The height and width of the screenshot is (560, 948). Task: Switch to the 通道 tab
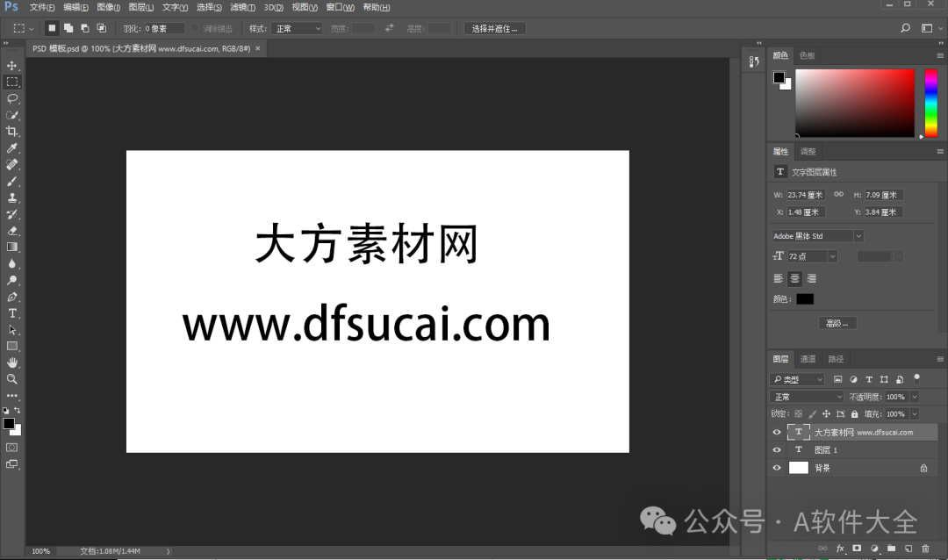(x=808, y=358)
